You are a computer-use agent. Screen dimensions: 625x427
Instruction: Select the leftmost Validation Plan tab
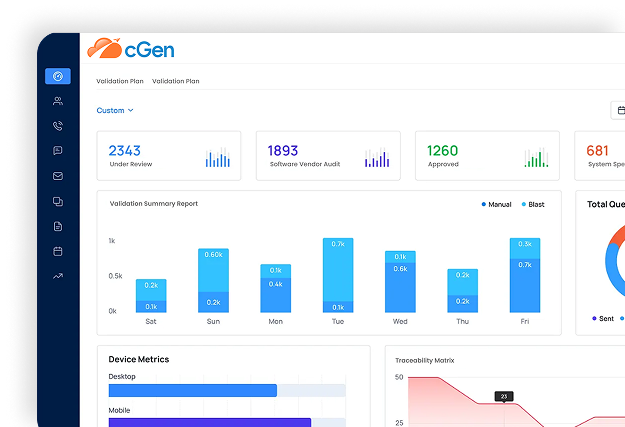tap(119, 81)
